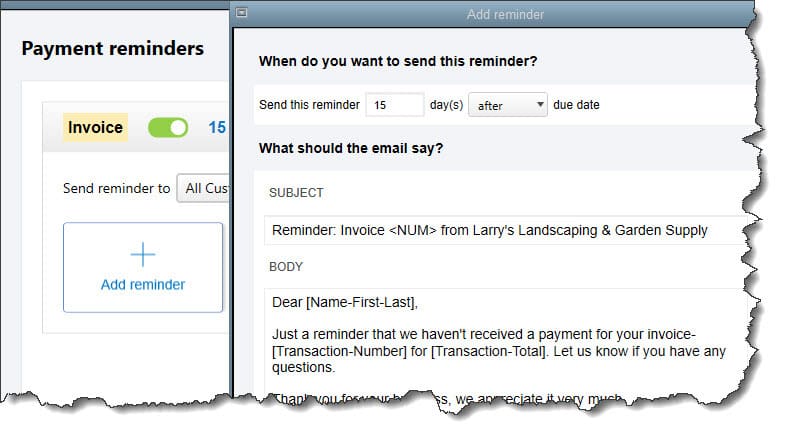Screen dimensions: 785x435
Task: Click the blue 15 days reminder link
Action: pos(217,127)
